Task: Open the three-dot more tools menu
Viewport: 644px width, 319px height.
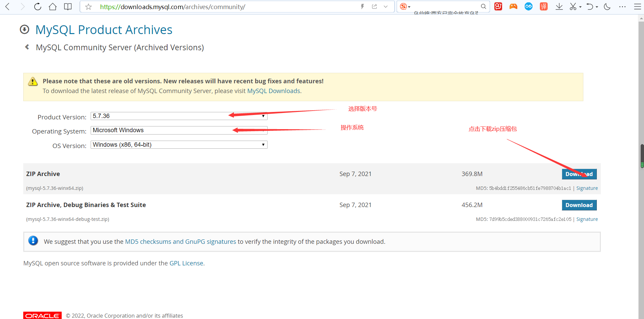Action: click(622, 6)
